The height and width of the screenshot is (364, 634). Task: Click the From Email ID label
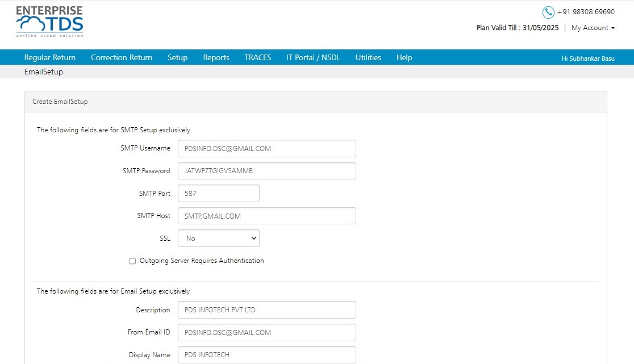tap(149, 332)
